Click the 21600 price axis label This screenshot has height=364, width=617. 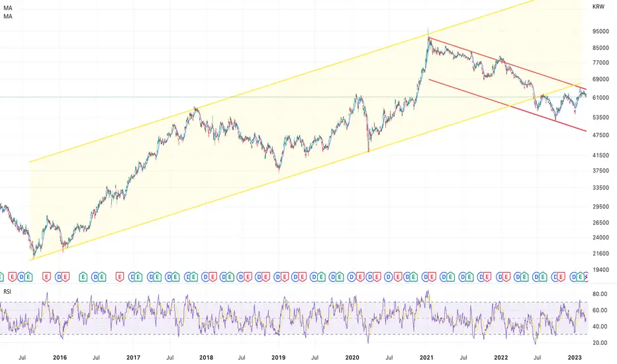[x=601, y=253]
